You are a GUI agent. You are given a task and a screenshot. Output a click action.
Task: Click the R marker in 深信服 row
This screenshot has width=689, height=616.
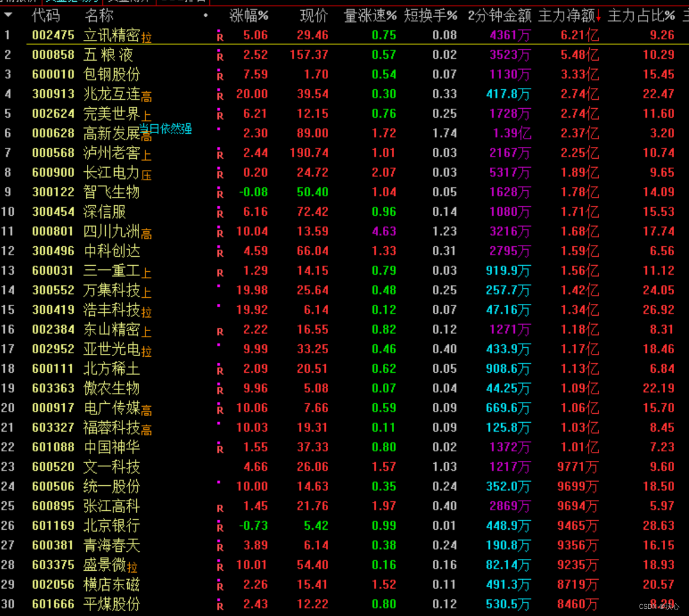(x=220, y=213)
